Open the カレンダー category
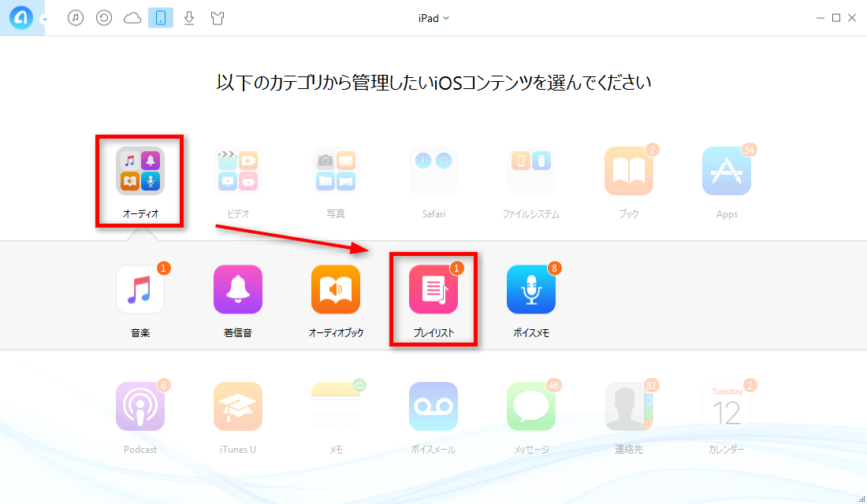The height and width of the screenshot is (504, 867). tap(727, 406)
